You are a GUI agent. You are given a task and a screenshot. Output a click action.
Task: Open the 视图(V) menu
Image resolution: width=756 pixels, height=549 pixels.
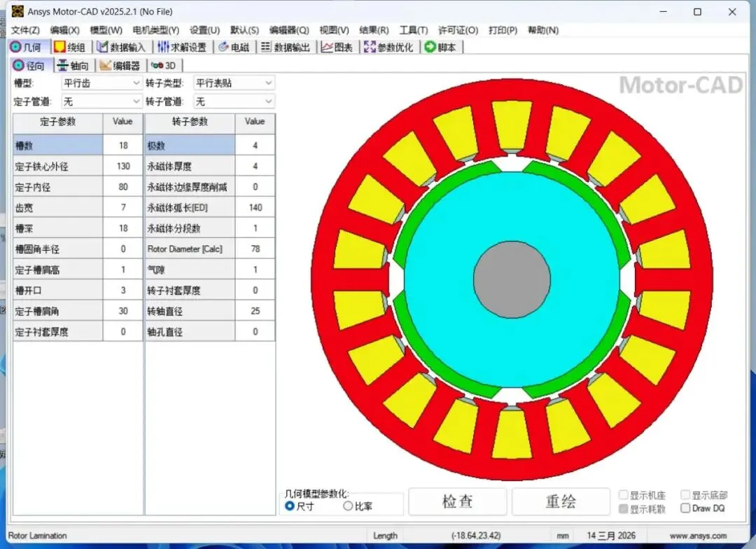pyautogui.click(x=334, y=30)
